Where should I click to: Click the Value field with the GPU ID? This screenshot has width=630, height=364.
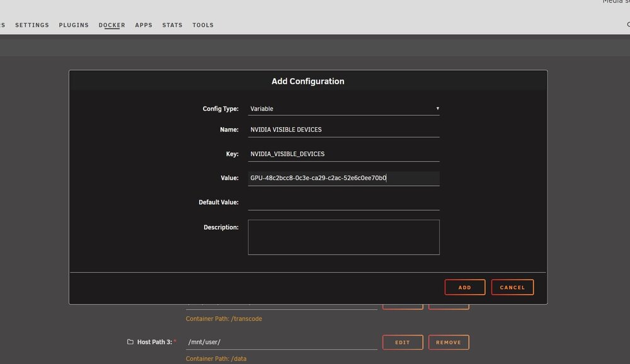tap(343, 178)
